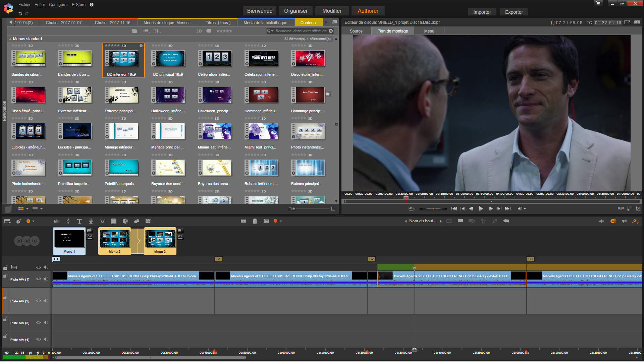This screenshot has height=362, width=644.
Task: Clear the library search with X icon
Action: point(331,31)
